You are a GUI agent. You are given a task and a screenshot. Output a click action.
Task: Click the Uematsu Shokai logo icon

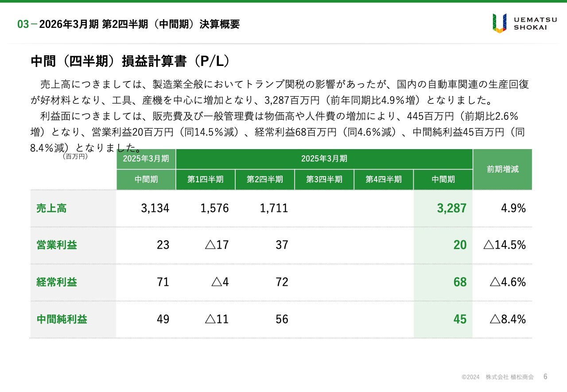499,23
